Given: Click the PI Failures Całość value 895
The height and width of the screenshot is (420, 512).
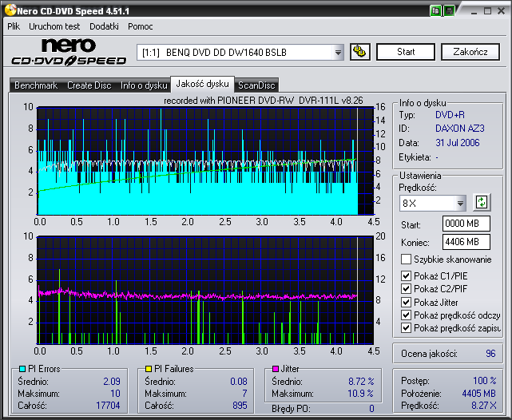Looking at the screenshot, I should coord(240,406).
